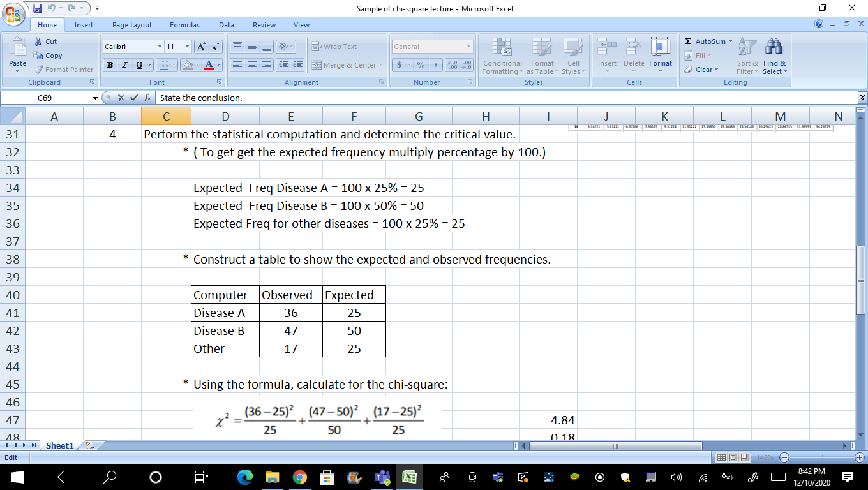Image resolution: width=868 pixels, height=490 pixels.
Task: Expand the Customize Quick Access Toolbar arrow
Action: (96, 9)
